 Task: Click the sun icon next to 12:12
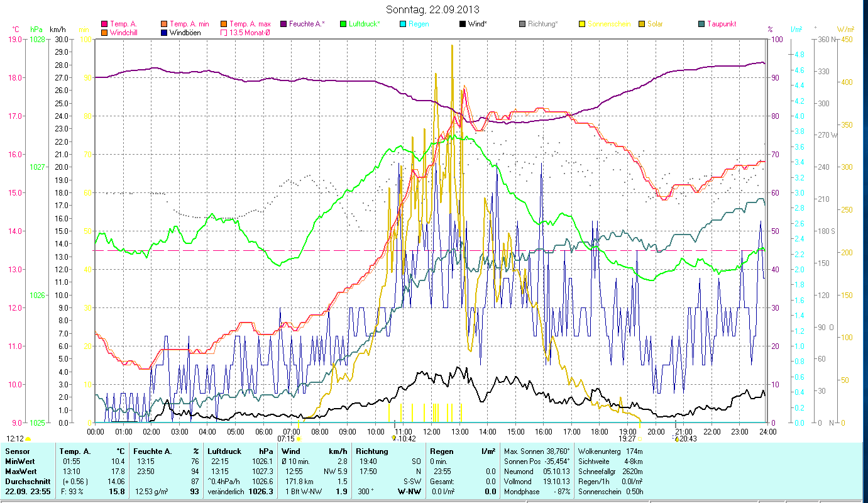(x=28, y=438)
